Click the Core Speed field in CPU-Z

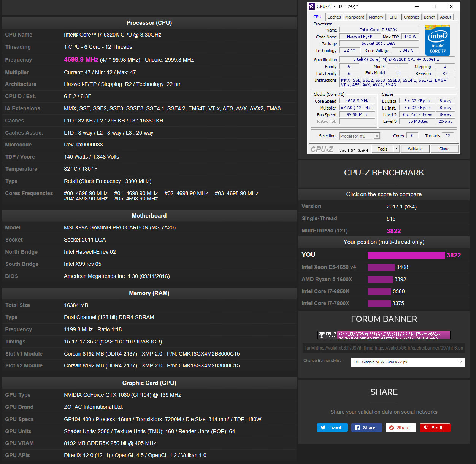tap(357, 101)
